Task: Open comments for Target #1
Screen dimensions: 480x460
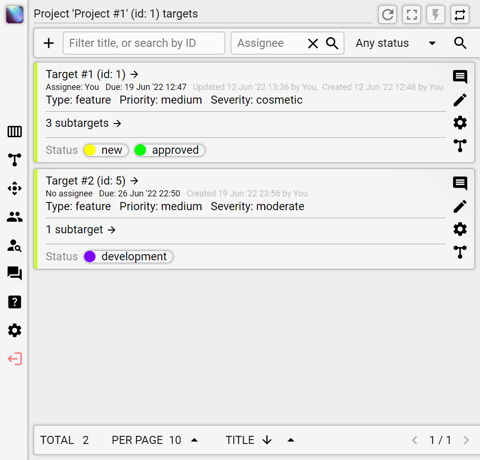Action: coord(460,77)
